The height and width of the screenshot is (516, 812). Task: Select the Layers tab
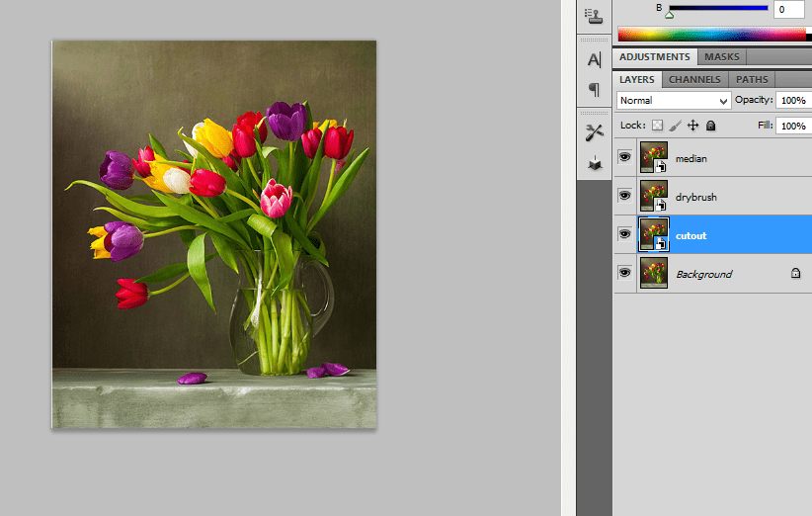click(x=637, y=80)
